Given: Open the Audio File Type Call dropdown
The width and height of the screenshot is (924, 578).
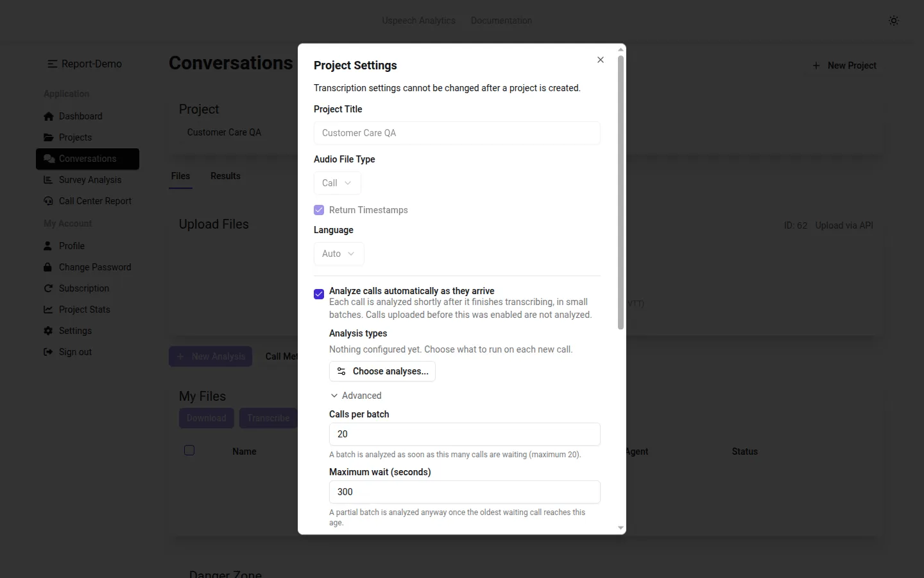Looking at the screenshot, I should tap(338, 183).
